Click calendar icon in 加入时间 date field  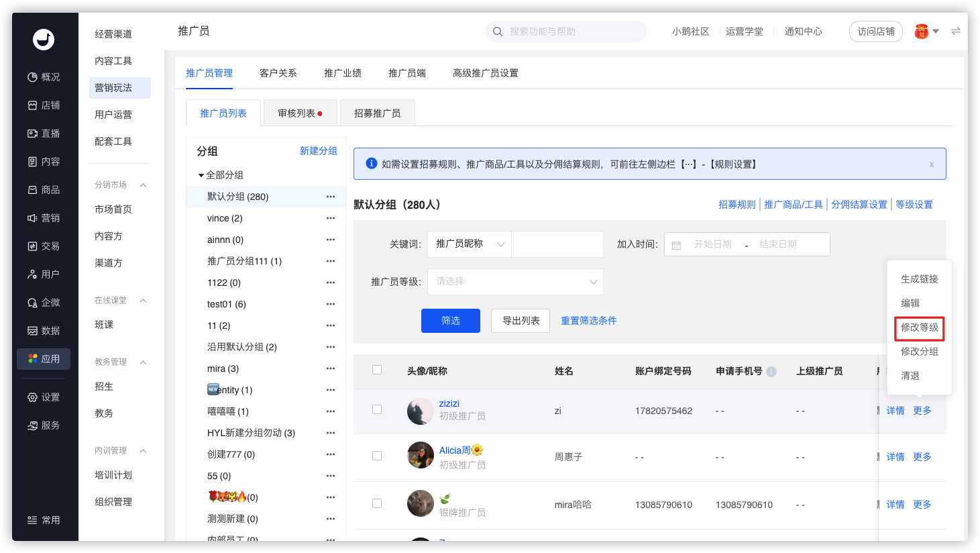pyautogui.click(x=676, y=245)
